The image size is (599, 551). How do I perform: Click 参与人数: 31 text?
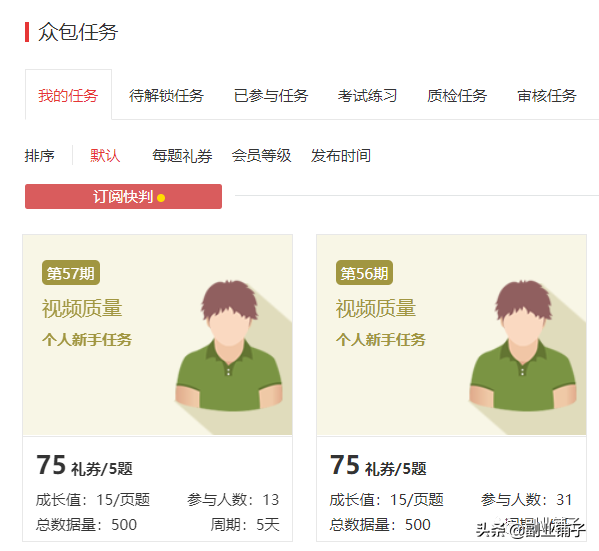(526, 499)
